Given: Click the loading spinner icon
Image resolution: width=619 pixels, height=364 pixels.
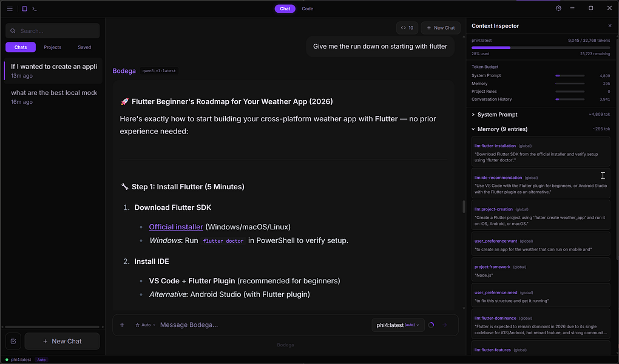Looking at the screenshot, I should [x=431, y=325].
